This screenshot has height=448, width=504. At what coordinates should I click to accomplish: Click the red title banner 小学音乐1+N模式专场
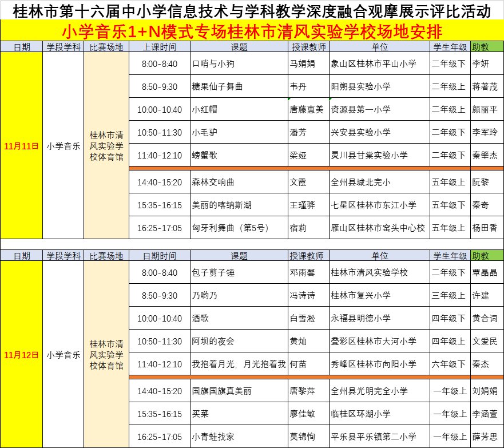click(x=252, y=30)
